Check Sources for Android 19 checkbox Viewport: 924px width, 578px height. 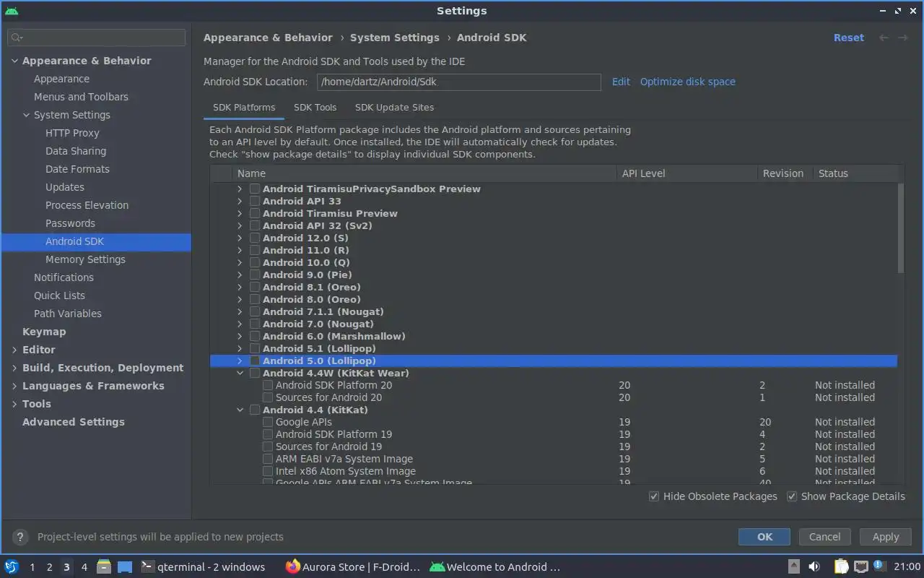point(268,447)
